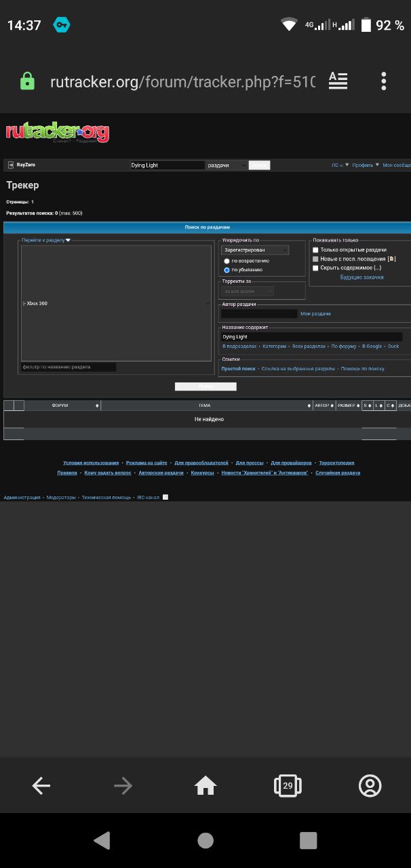
Task: Tap the Android home circle button
Action: point(206,841)
